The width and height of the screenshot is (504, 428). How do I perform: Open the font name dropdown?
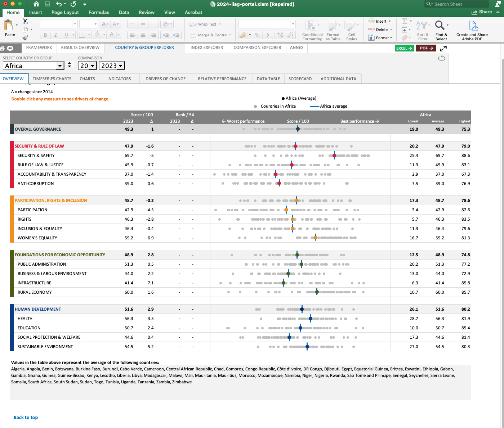[75, 24]
